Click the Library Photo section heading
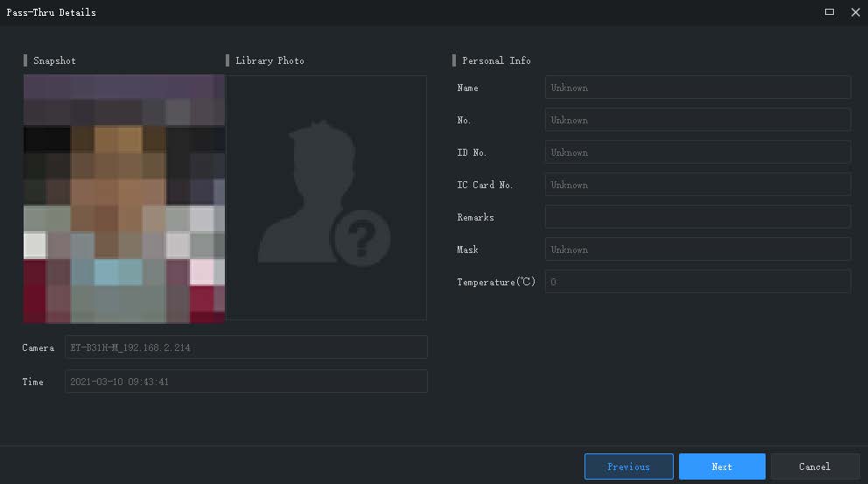This screenshot has height=484, width=868. [269, 60]
